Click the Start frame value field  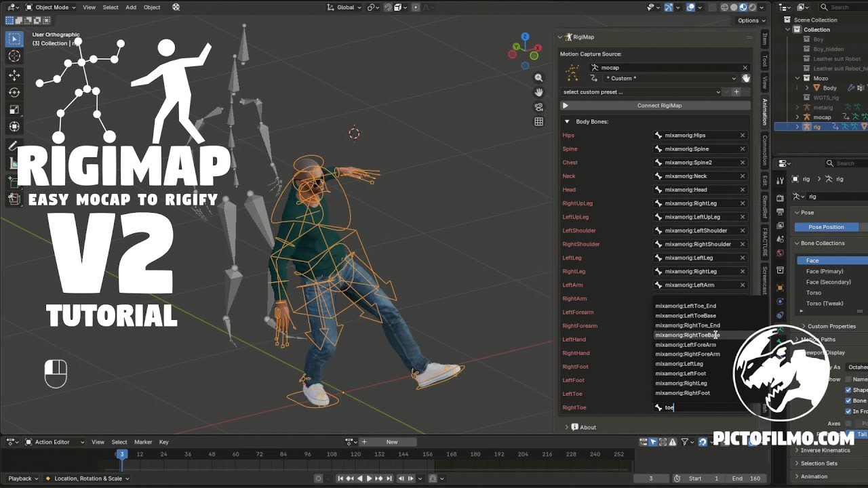704,479
